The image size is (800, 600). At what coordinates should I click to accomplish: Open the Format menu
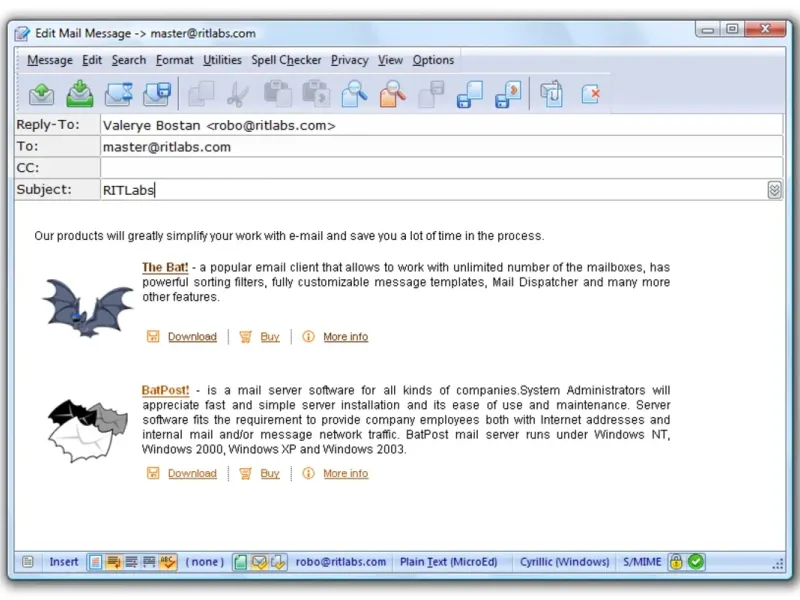(174, 60)
